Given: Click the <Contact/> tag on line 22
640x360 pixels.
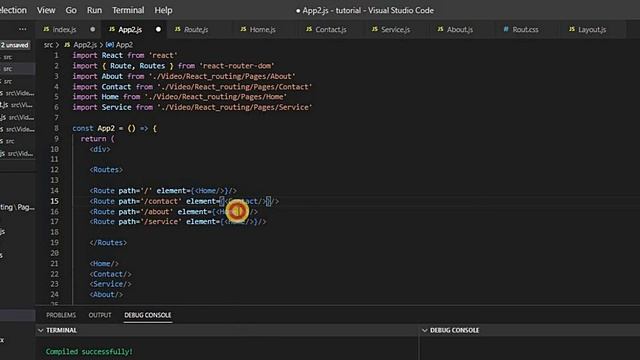Looking at the screenshot, I should tap(111, 274).
